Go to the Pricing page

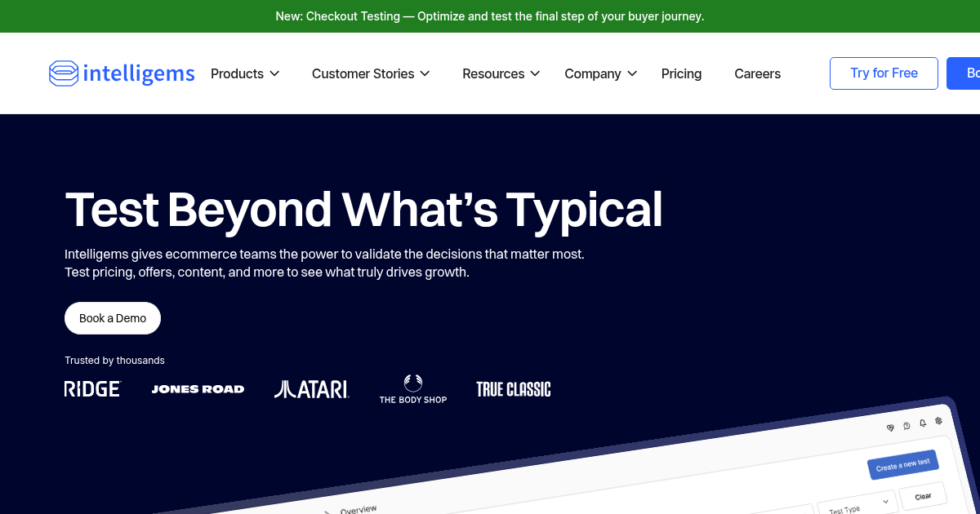(x=681, y=73)
